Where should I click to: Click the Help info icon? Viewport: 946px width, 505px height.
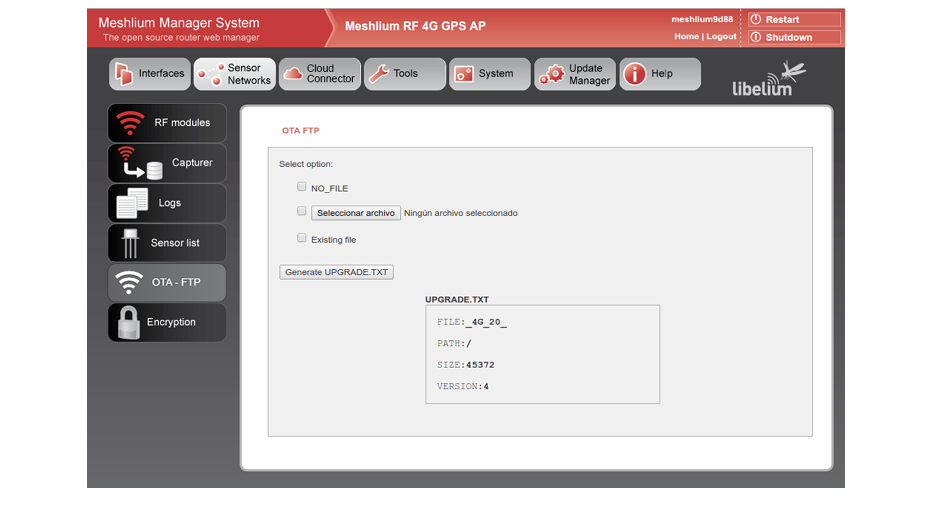(635, 74)
